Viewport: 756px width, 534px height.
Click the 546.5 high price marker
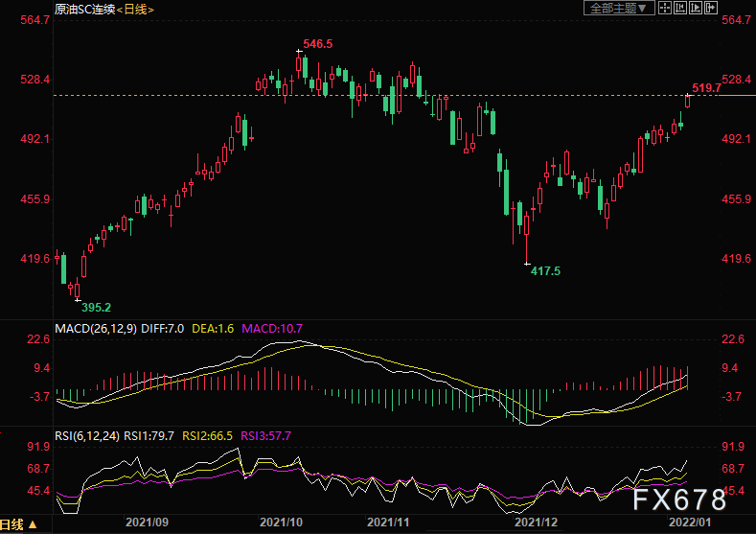318,44
